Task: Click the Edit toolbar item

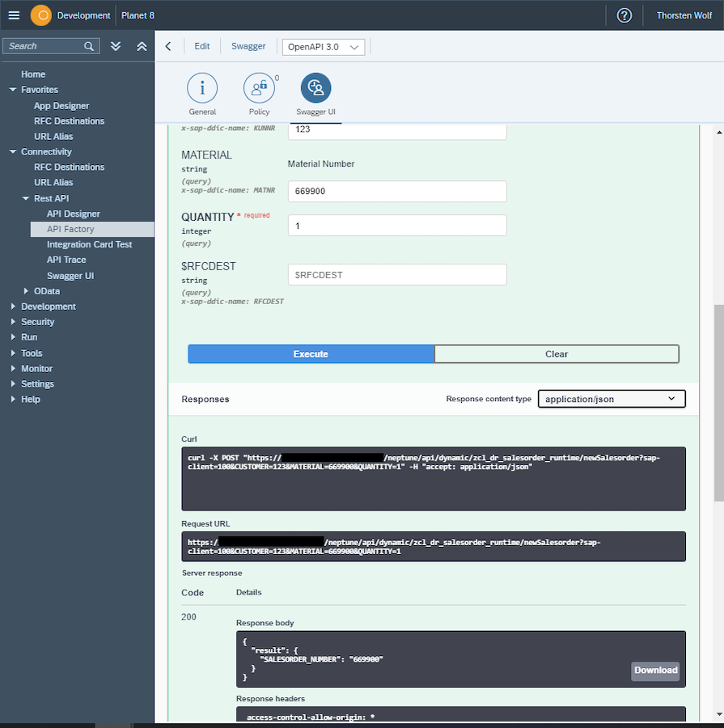Action: [201, 46]
